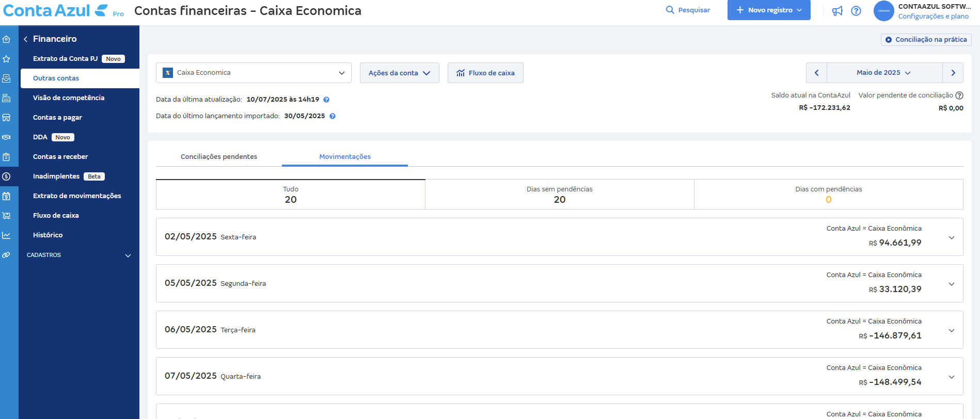Select the chain link rail icon
The height and width of the screenshot is (419, 980).
coord(6,255)
